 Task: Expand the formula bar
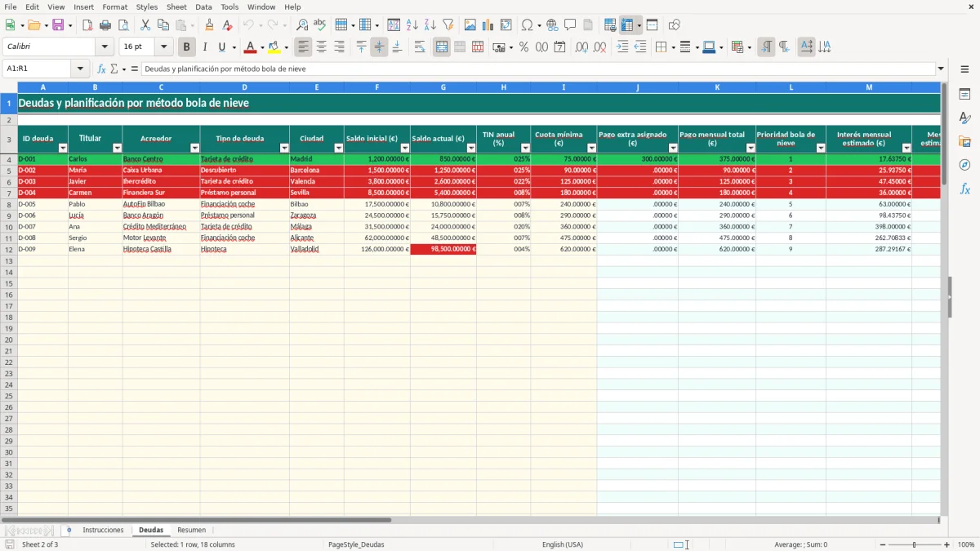click(x=941, y=69)
